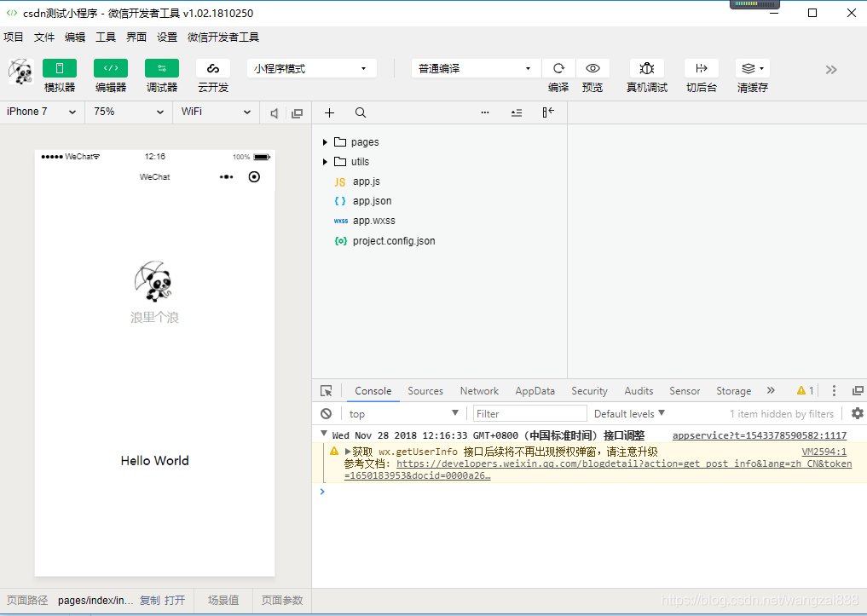Undock the debugger panel icon
The width and height of the screenshot is (867, 616).
coord(858,390)
